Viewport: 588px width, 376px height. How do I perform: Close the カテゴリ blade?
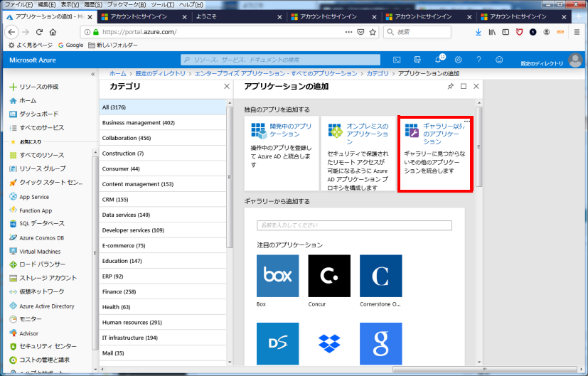click(227, 87)
